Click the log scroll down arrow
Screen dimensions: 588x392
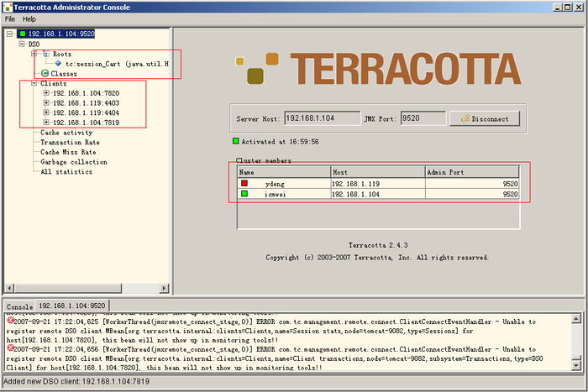(x=576, y=364)
